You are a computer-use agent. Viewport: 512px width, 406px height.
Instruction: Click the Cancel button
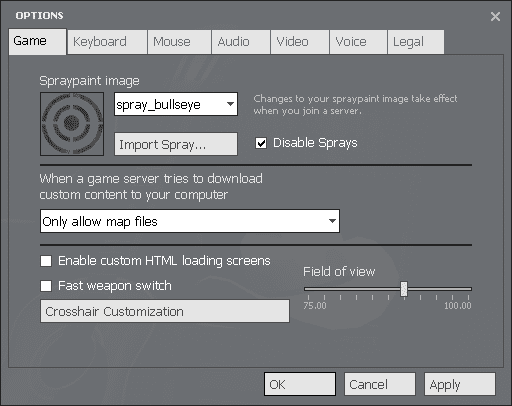click(x=380, y=384)
